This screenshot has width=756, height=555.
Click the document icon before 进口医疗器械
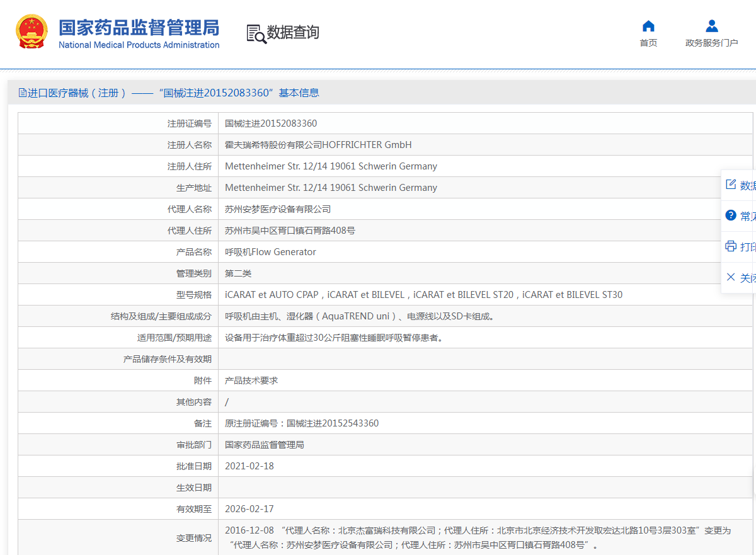[x=23, y=93]
